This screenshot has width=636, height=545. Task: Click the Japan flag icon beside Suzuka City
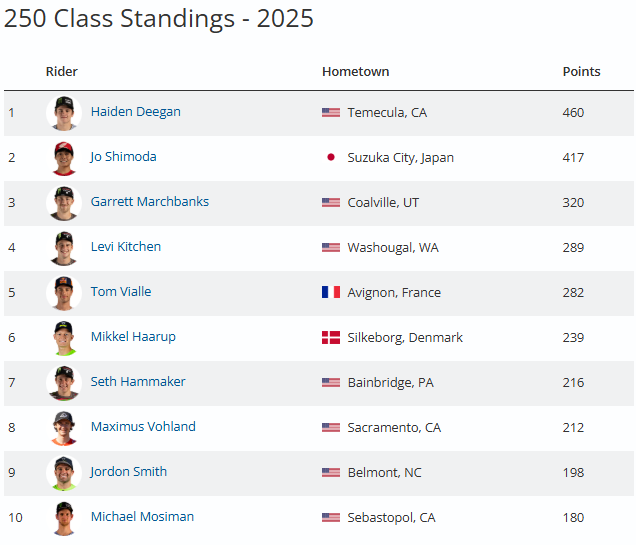331,158
